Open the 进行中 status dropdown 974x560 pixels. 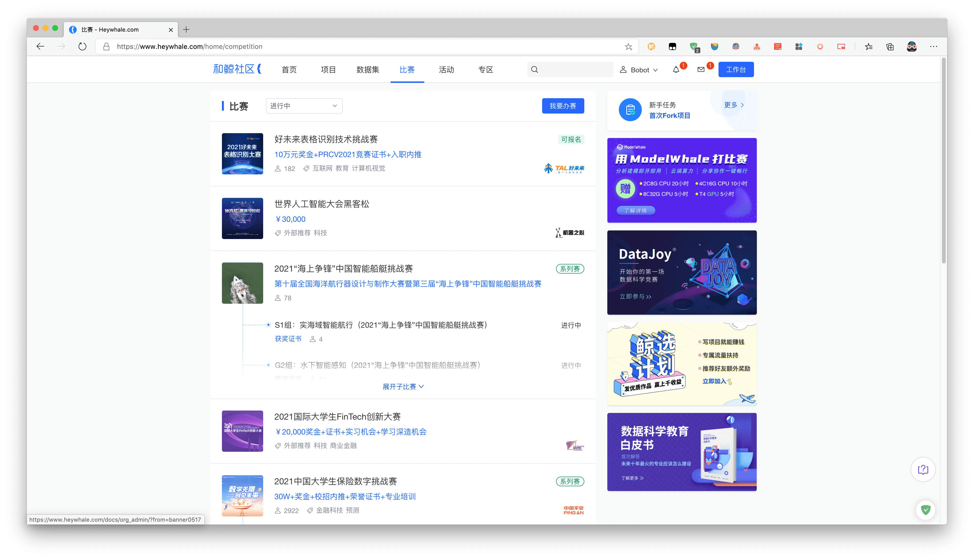pyautogui.click(x=304, y=106)
